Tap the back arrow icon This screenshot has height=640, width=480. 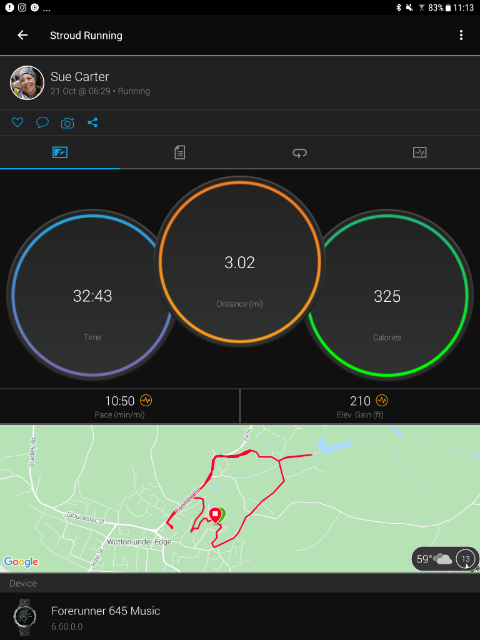pos(22,35)
